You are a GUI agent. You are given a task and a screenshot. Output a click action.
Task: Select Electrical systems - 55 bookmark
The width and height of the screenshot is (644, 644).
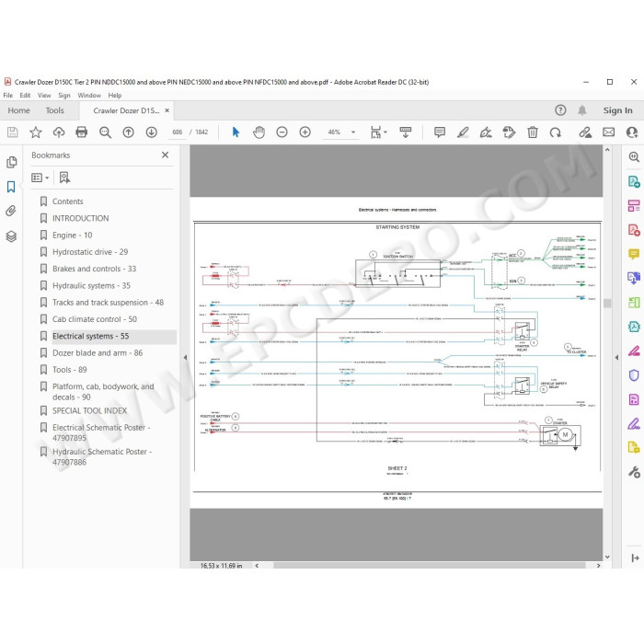(90, 336)
